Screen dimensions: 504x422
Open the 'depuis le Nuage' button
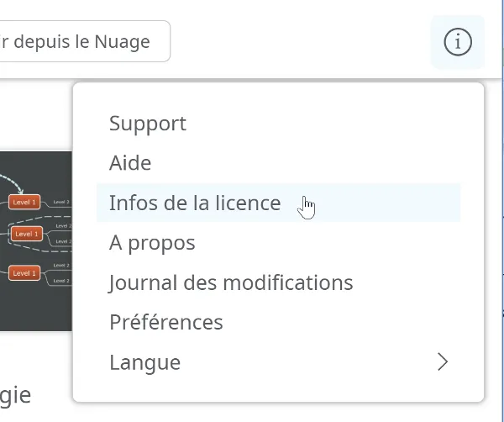(85, 41)
